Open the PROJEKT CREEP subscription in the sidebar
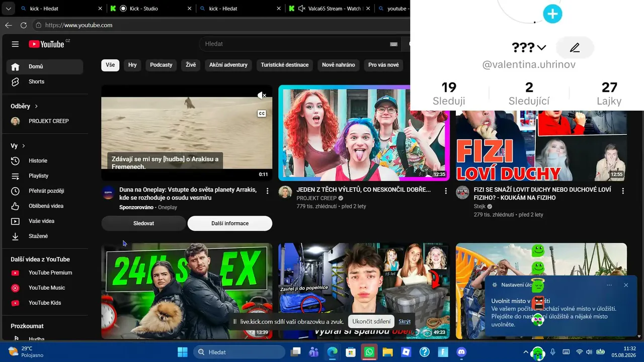This screenshot has width=644, height=362. click(x=44, y=121)
